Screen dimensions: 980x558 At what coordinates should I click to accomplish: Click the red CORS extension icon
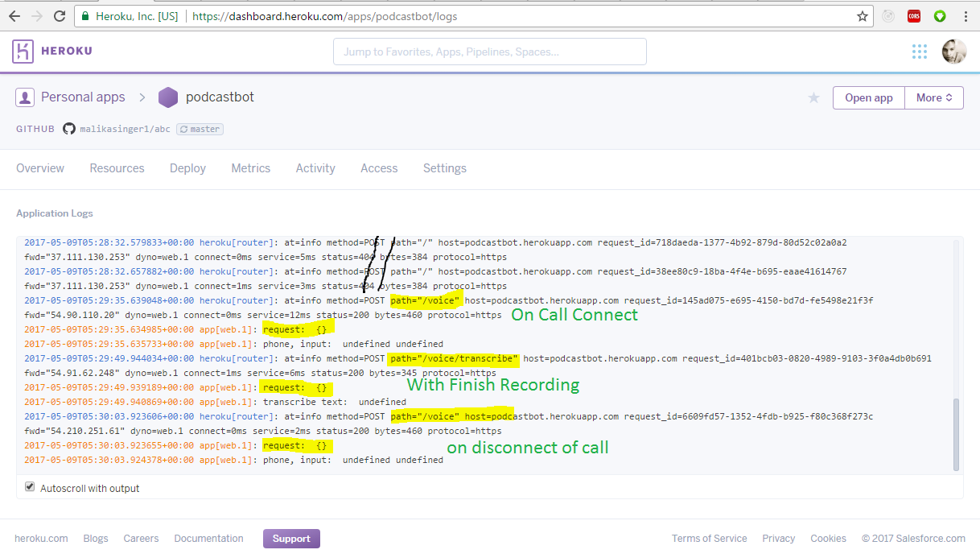[914, 16]
